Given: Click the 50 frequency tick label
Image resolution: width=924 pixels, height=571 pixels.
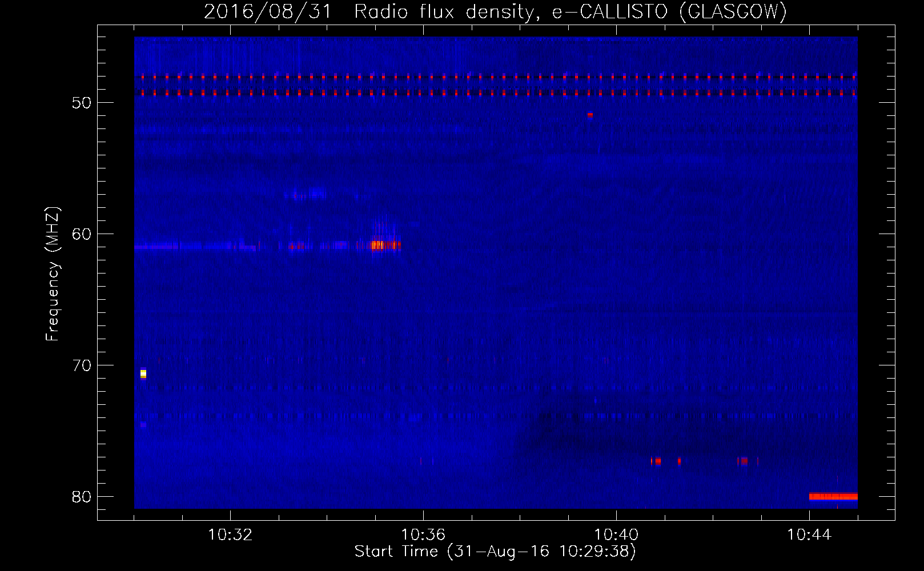Looking at the screenshot, I should pyautogui.click(x=82, y=103).
